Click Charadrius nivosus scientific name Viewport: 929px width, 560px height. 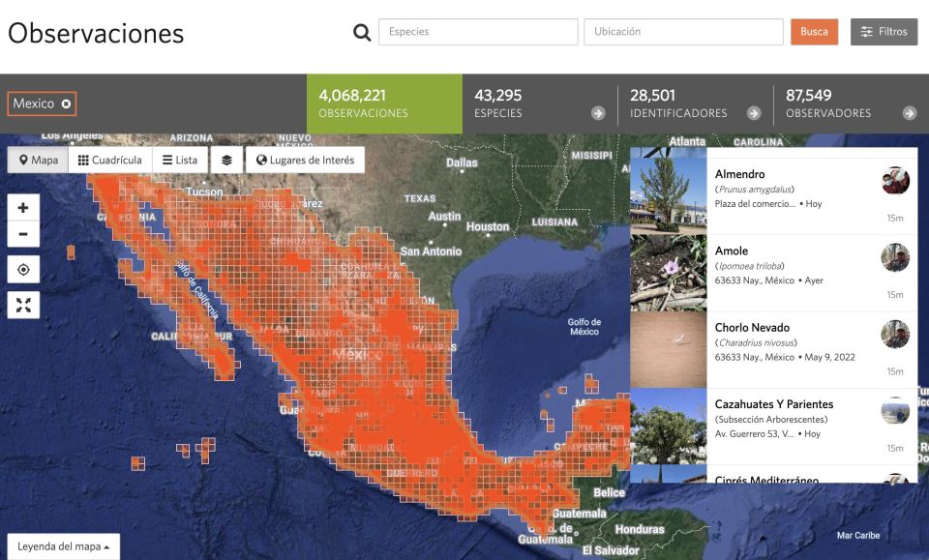click(x=757, y=342)
